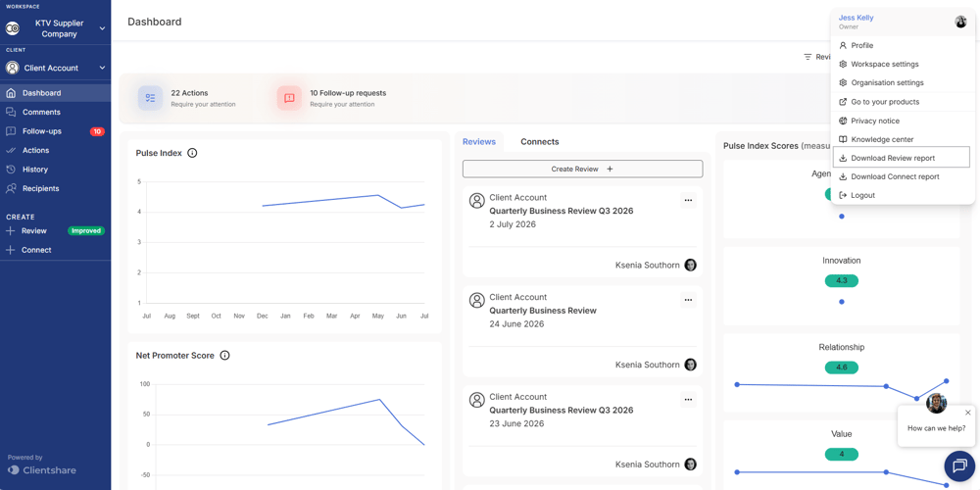This screenshot has height=490, width=980.
Task: Click the 22 Actions checklist icon
Action: click(150, 98)
